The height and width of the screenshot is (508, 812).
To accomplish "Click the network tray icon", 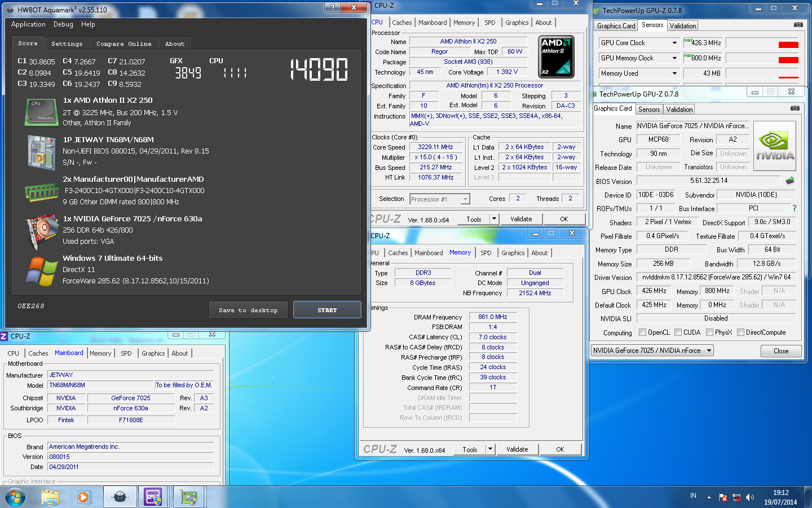I will pos(736,497).
